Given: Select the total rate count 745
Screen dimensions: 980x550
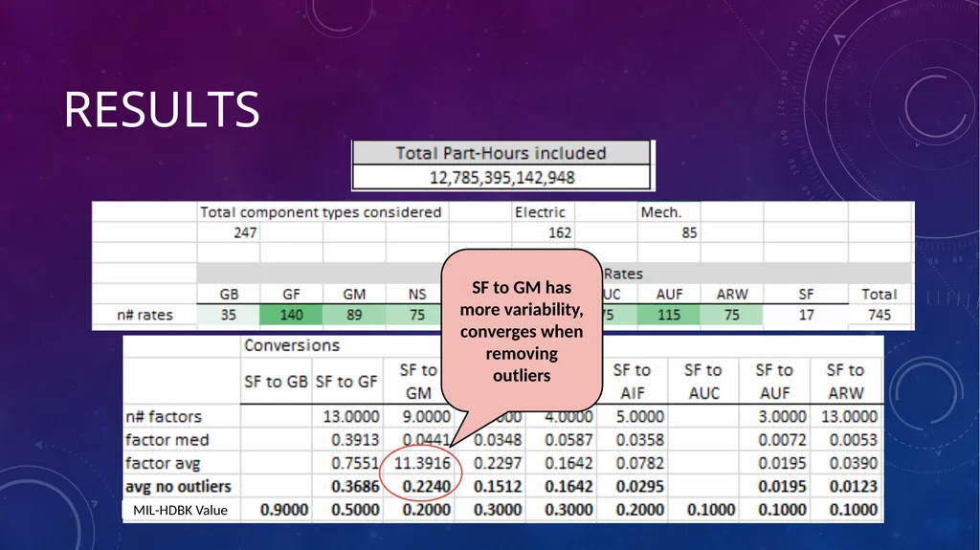Looking at the screenshot, I should pos(880,315).
